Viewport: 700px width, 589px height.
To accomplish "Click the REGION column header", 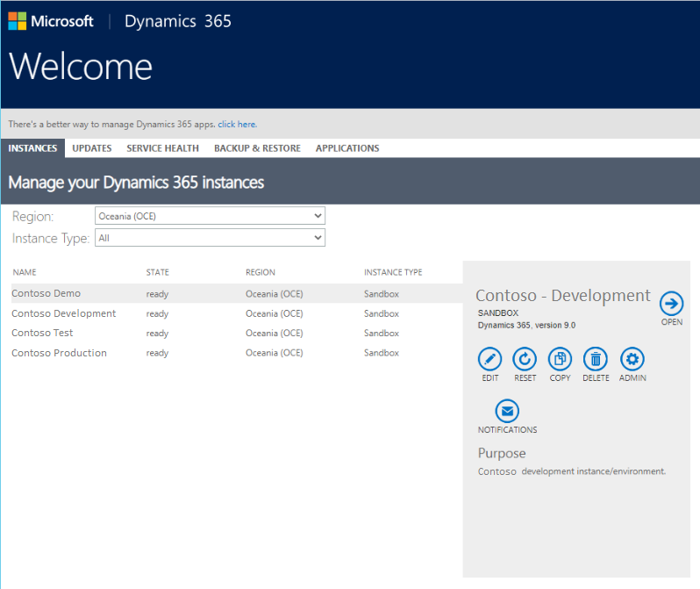I will pos(261,272).
